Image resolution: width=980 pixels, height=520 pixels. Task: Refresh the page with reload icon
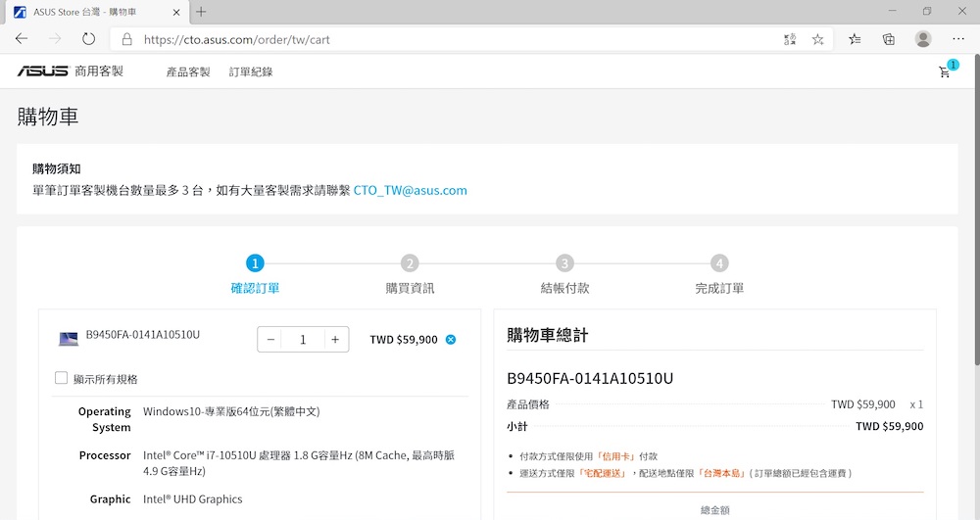coord(88,39)
